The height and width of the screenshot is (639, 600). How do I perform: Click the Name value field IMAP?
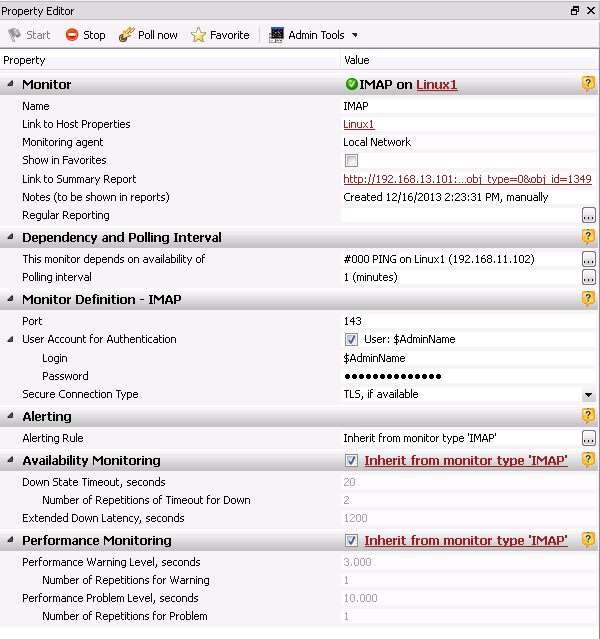pos(469,106)
